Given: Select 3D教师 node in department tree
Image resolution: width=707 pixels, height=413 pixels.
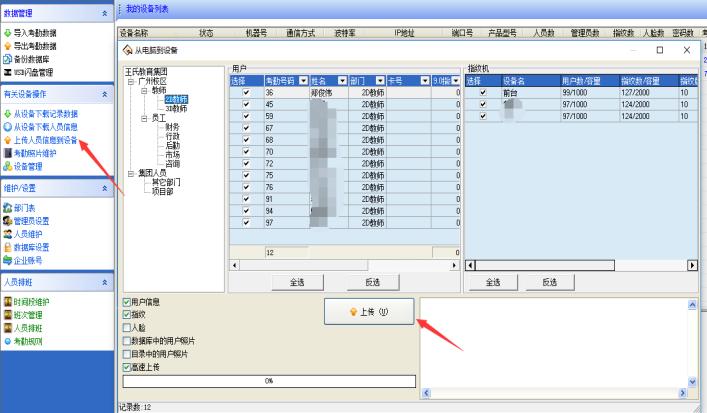Looking at the screenshot, I should [x=175, y=108].
